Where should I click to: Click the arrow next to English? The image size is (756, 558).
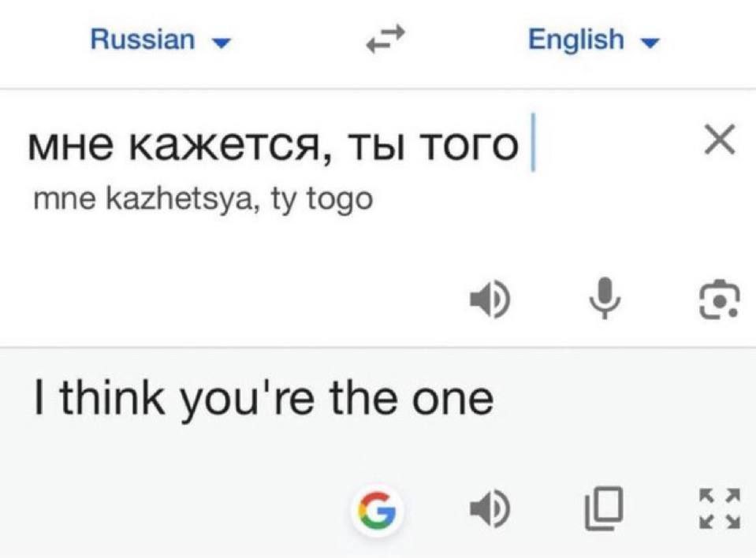click(650, 42)
